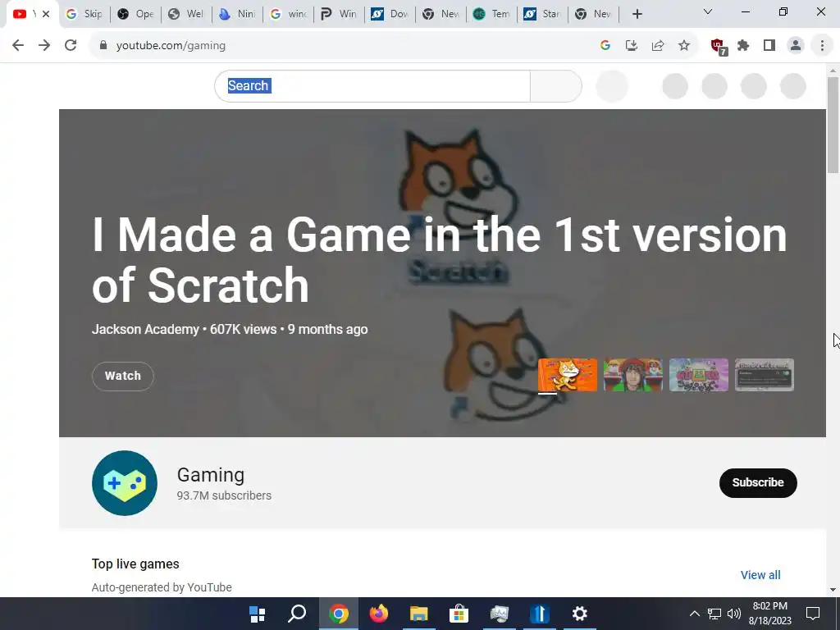Select the second carousel thumbnail with red-hat character
This screenshot has width=840, height=630.
point(633,375)
